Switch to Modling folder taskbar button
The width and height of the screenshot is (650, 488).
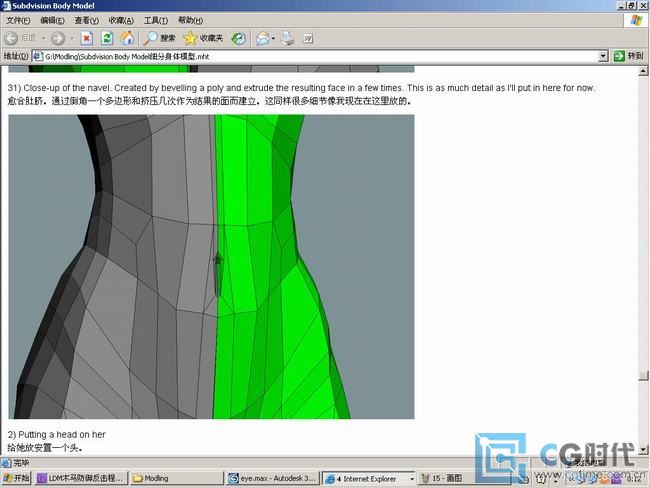click(x=177, y=478)
